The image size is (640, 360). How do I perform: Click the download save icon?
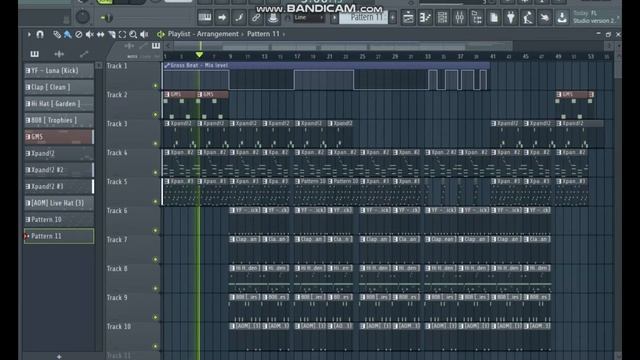562,18
